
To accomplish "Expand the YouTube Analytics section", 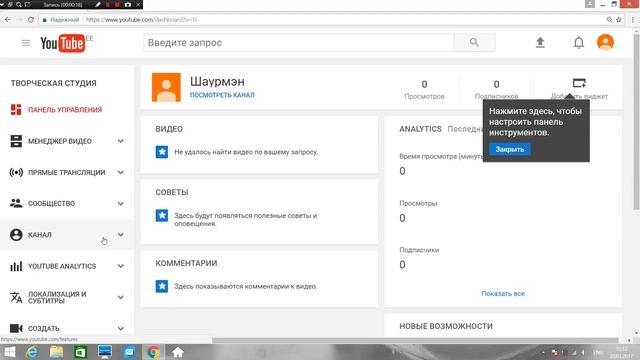I will (120, 266).
